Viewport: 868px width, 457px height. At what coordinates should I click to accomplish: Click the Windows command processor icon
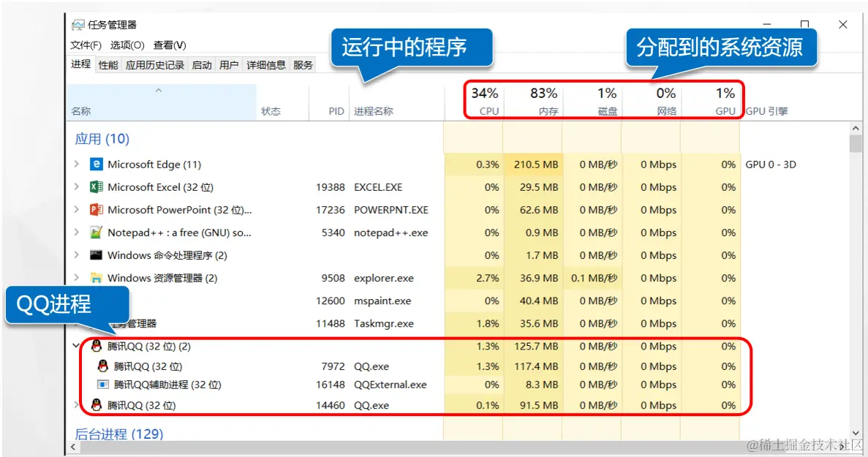pos(97,255)
